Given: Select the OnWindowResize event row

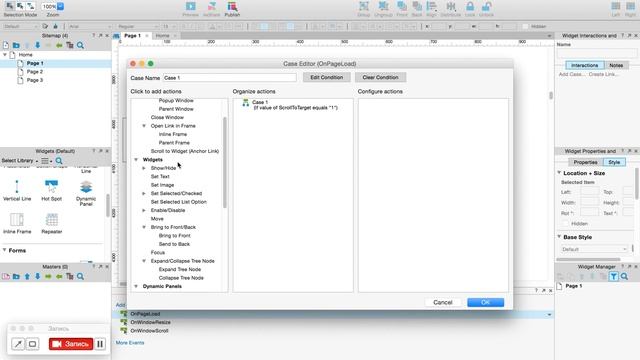Looking at the screenshot, I should [x=151, y=322].
